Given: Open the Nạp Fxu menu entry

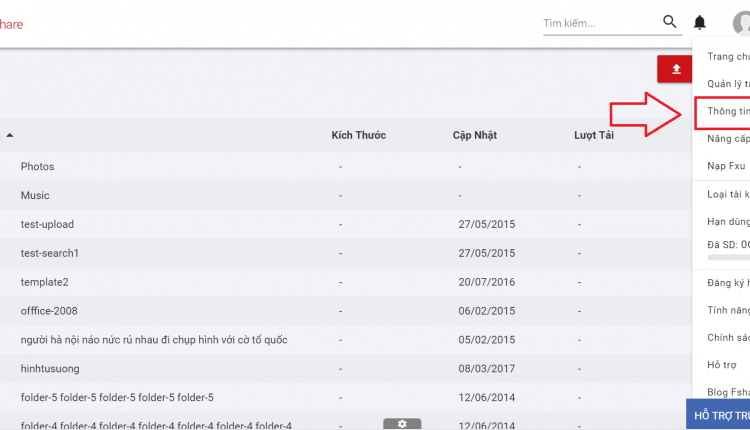Looking at the screenshot, I should (x=726, y=166).
